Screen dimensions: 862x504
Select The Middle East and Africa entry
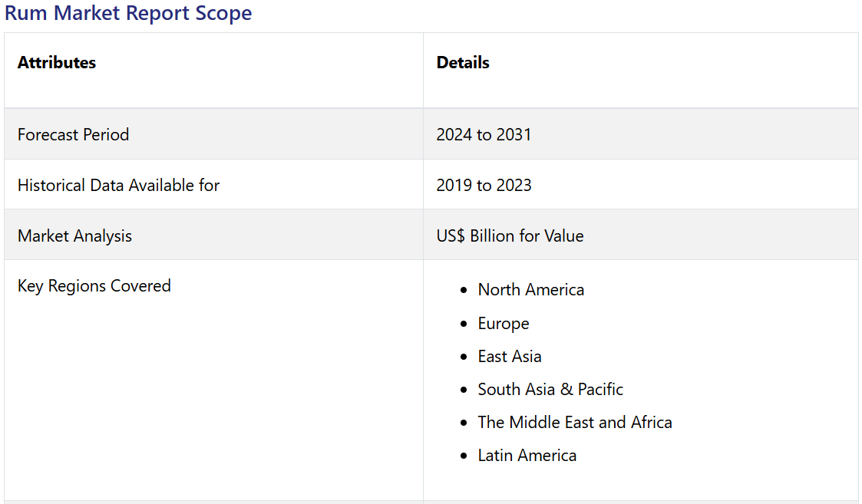point(575,423)
